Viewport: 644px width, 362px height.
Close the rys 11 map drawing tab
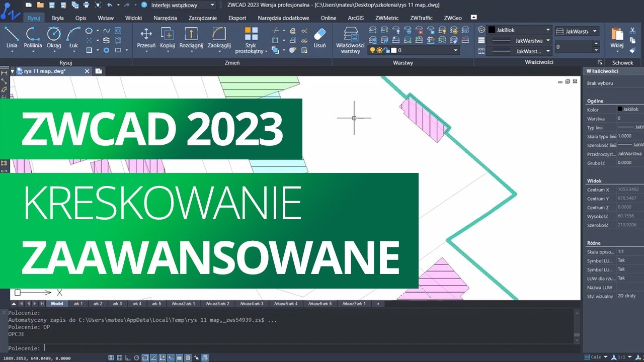point(87,71)
